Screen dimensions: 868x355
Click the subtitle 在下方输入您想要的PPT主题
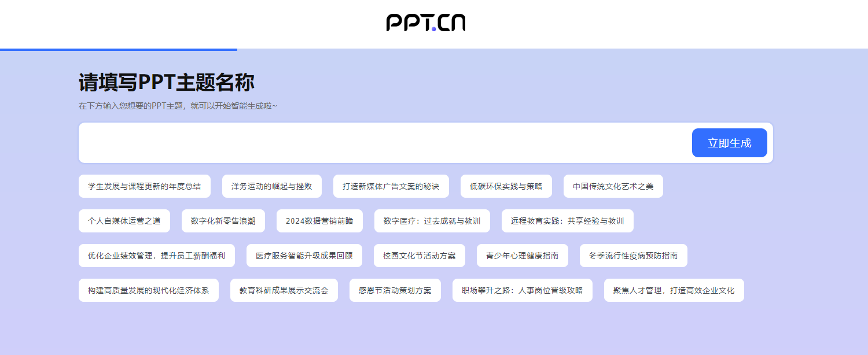pyautogui.click(x=131, y=106)
